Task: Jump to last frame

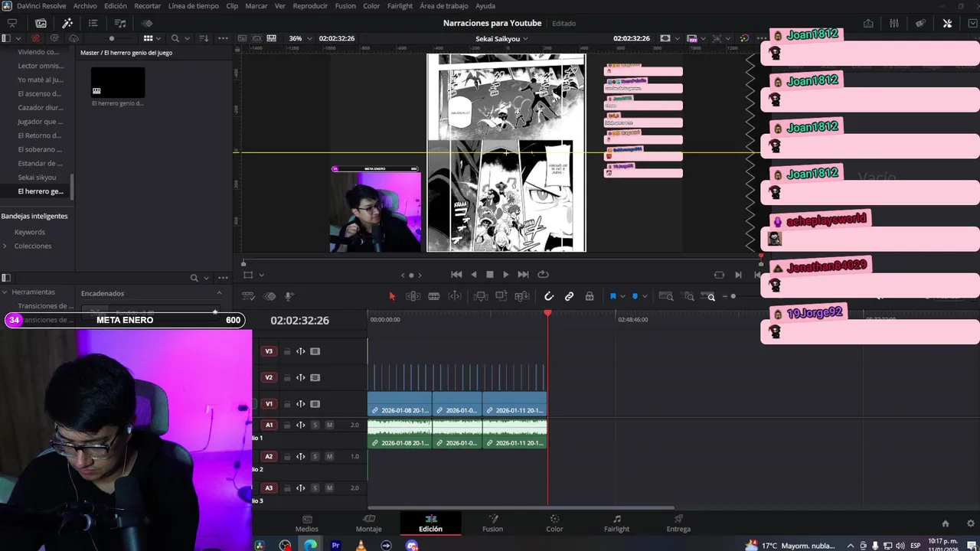Action: pos(523,274)
